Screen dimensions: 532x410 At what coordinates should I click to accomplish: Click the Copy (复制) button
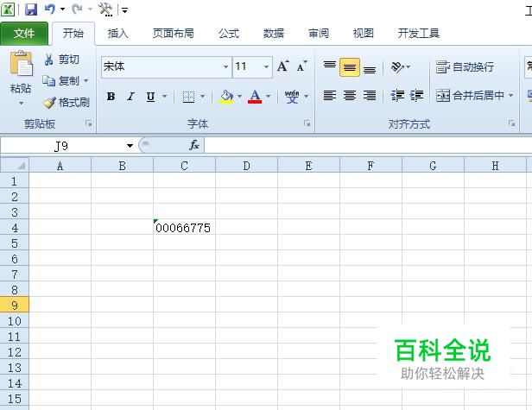pyautogui.click(x=61, y=81)
